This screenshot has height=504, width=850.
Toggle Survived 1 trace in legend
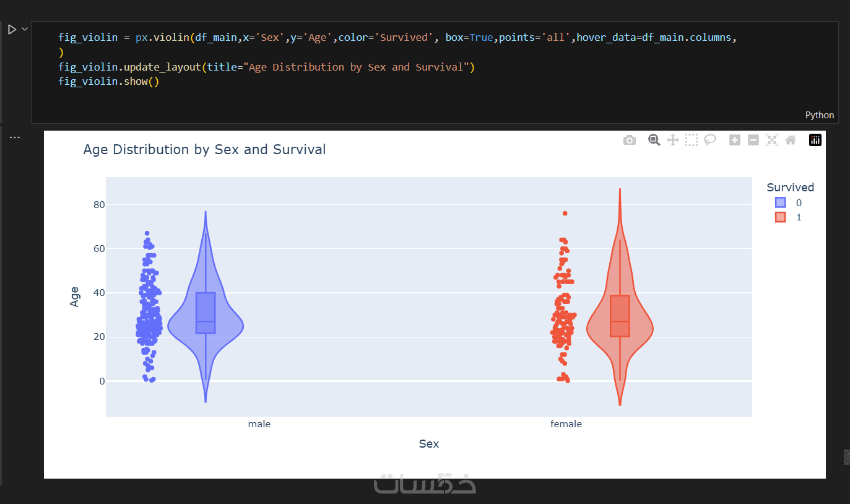[781, 217]
